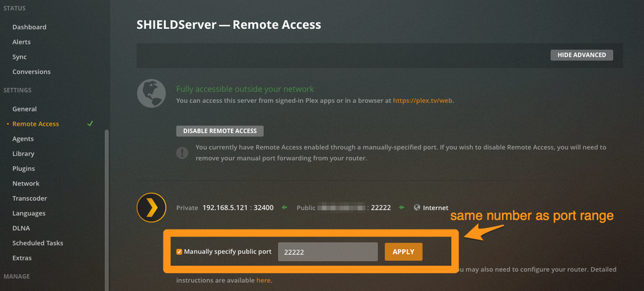Open Languages settings
This screenshot has width=644, height=291.
click(x=29, y=213)
